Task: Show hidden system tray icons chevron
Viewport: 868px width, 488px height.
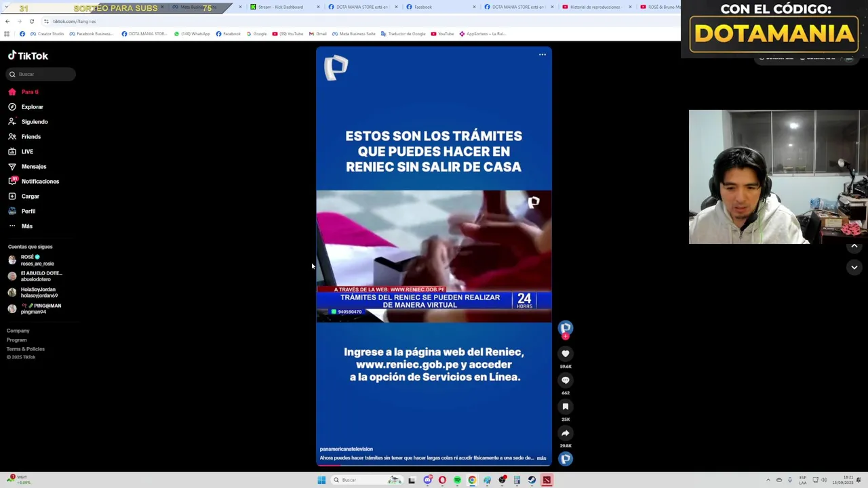Action: coord(768,480)
